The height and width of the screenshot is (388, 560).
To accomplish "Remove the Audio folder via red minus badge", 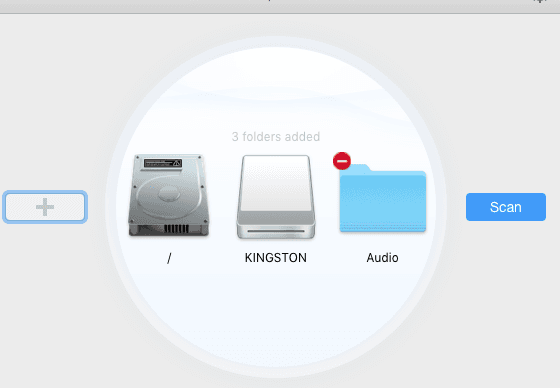I will pyautogui.click(x=342, y=161).
